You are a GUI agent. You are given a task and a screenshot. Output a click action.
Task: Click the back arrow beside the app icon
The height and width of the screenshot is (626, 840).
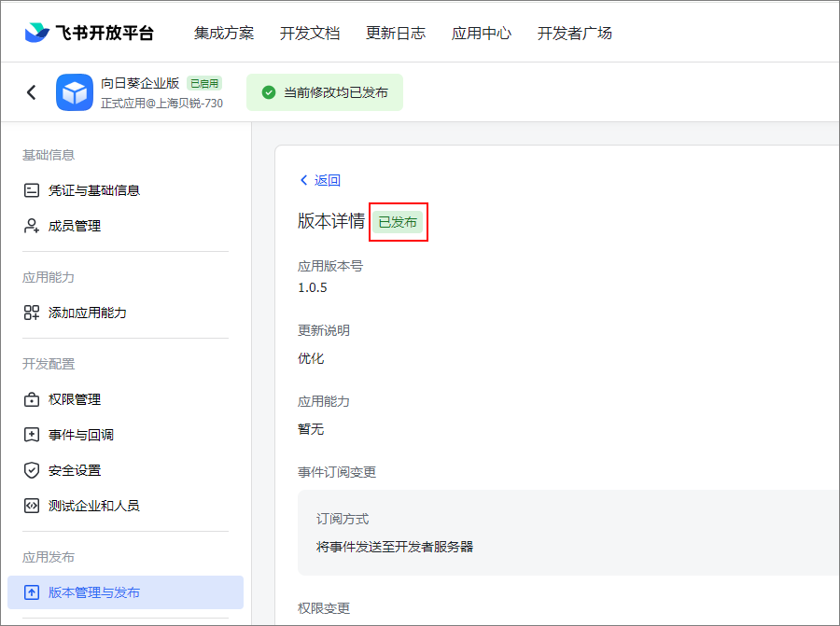click(32, 92)
